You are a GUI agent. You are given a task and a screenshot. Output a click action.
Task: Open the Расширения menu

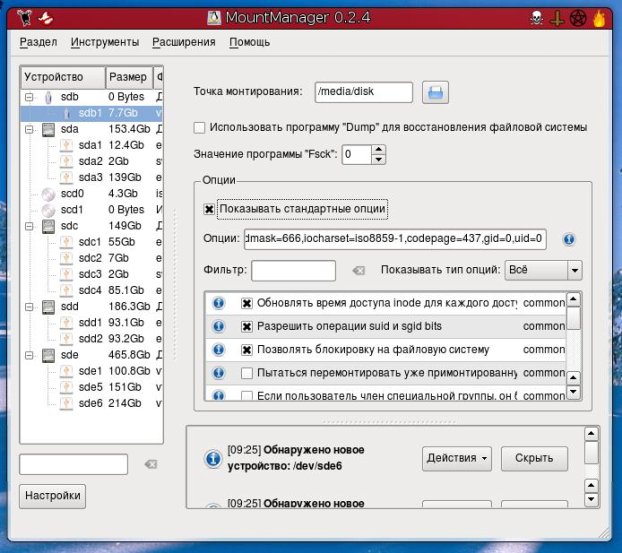click(x=184, y=42)
